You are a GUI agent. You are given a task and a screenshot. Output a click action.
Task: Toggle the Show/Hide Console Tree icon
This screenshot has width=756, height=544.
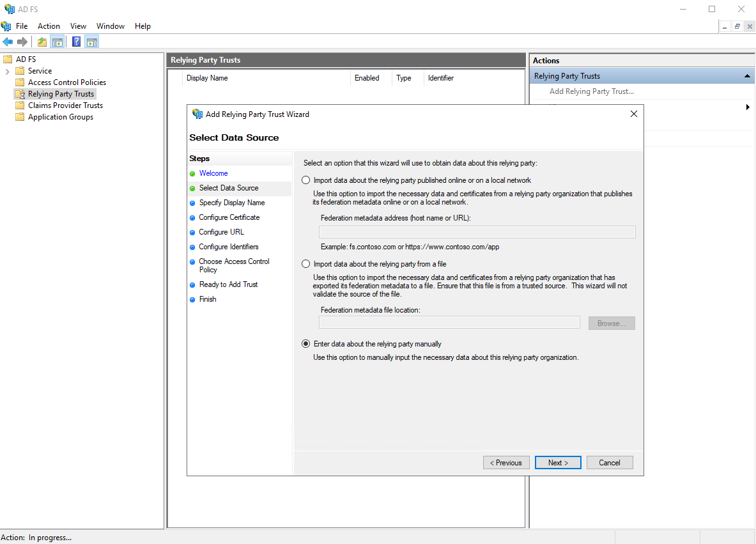point(58,42)
